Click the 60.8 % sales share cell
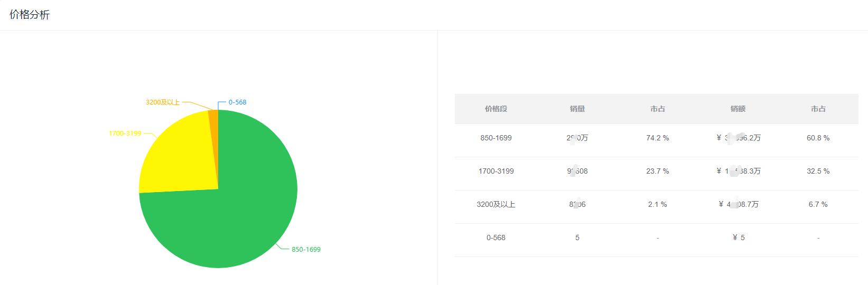Screen dimensions: 868x285 (818, 138)
